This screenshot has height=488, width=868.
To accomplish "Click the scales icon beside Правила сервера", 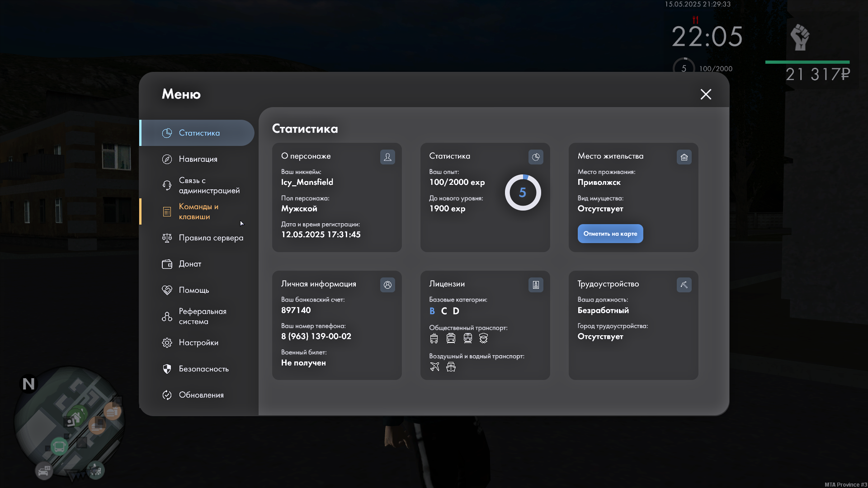I will point(167,238).
